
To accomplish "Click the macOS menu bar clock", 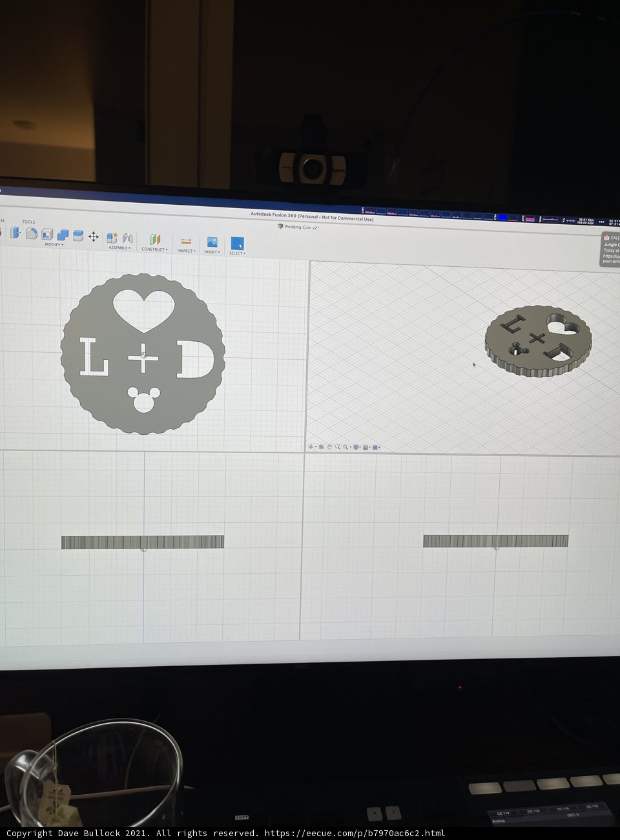I will click(x=614, y=222).
